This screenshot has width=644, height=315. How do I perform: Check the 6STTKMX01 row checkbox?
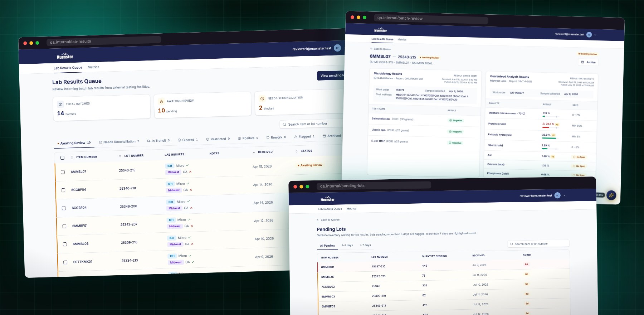coord(65,262)
